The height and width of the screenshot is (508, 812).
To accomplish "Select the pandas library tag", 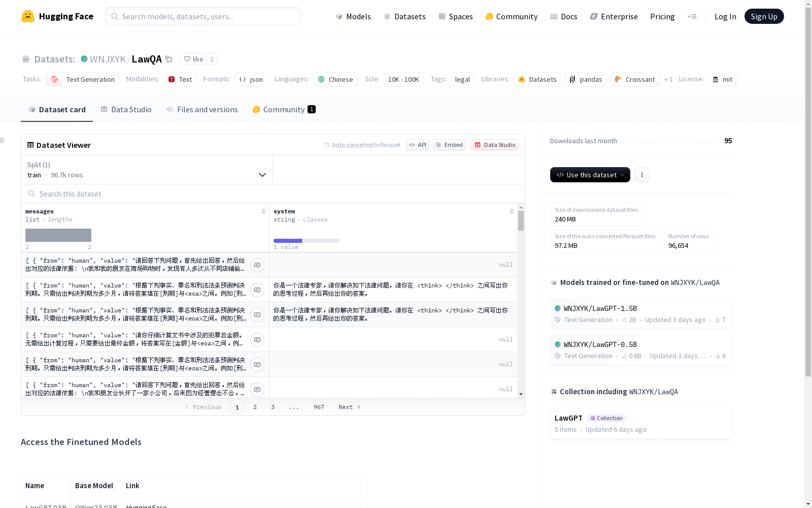I will pos(586,79).
